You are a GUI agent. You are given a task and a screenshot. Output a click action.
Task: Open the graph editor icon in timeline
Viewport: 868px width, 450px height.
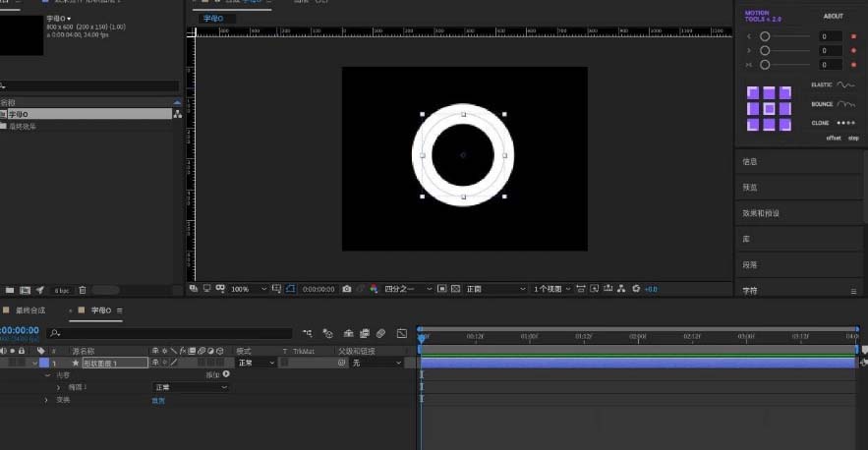(x=400, y=333)
